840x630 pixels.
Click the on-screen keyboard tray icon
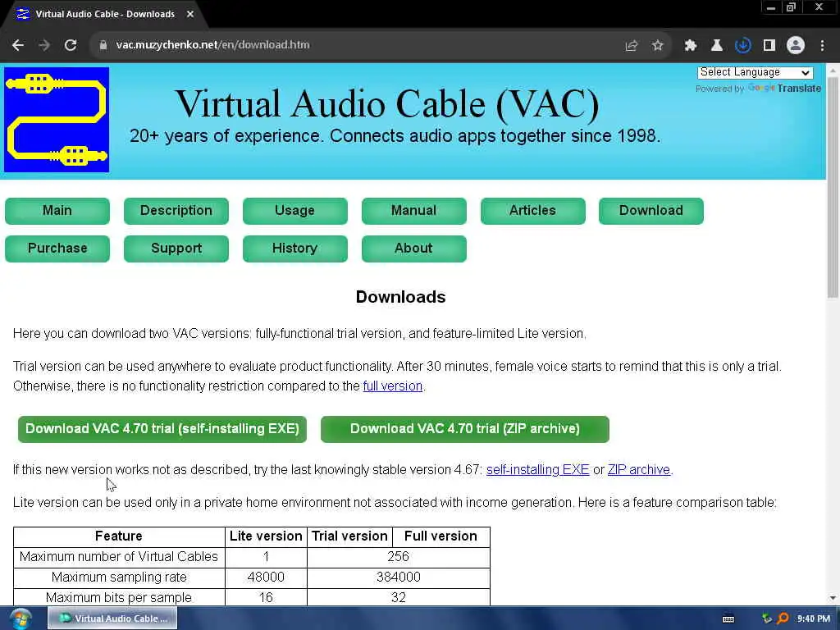coord(728,619)
